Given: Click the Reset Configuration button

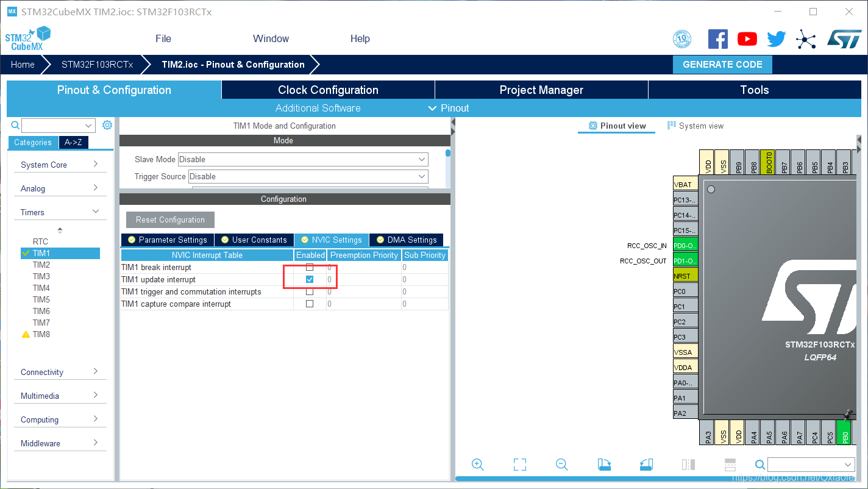Looking at the screenshot, I should tap(170, 220).
